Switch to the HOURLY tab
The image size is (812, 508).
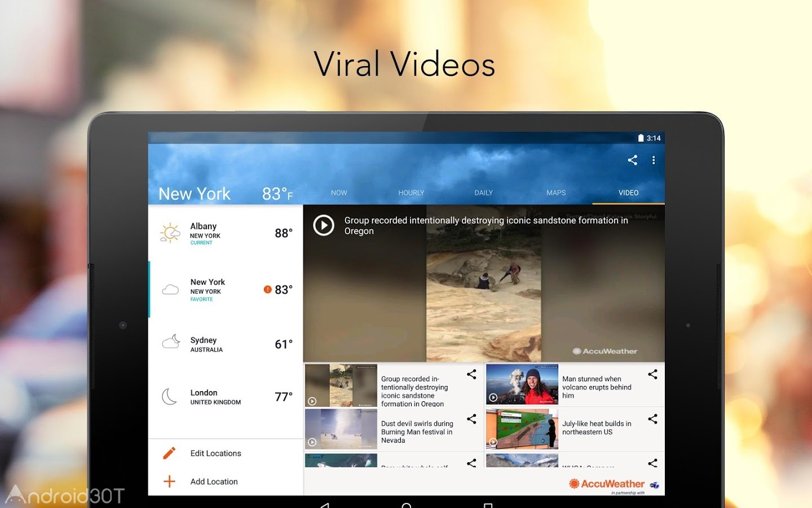click(411, 193)
